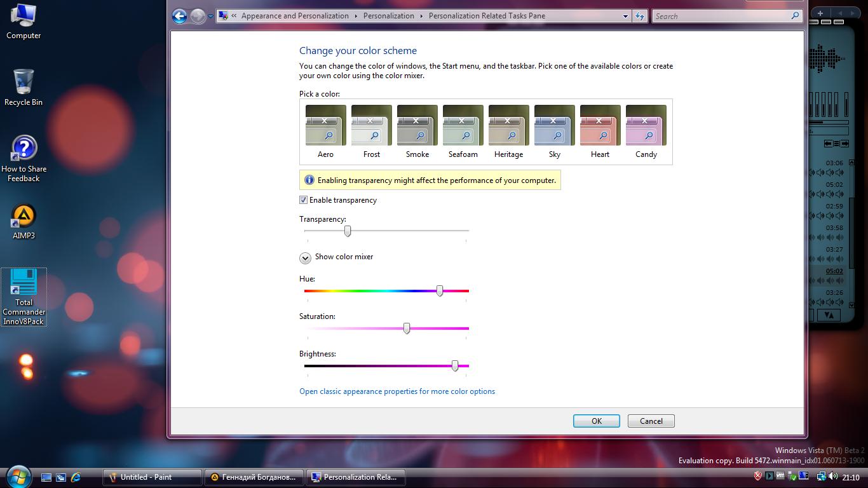Go back with the navigation back arrow

180,16
